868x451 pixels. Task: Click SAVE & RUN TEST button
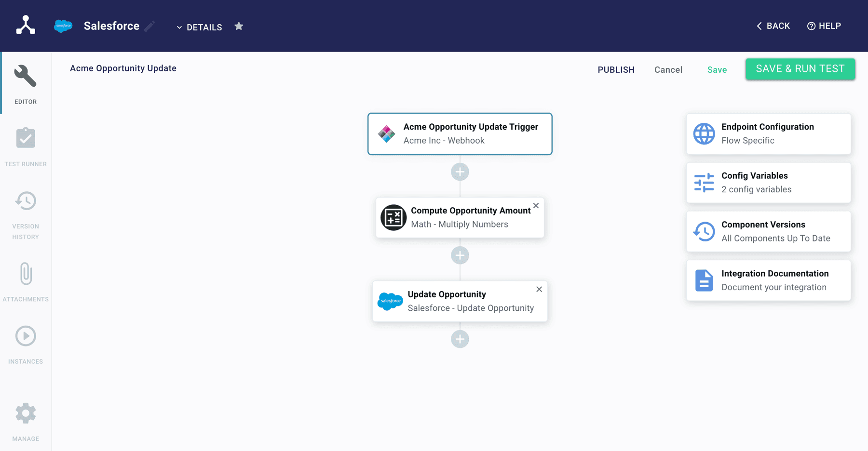coord(800,69)
